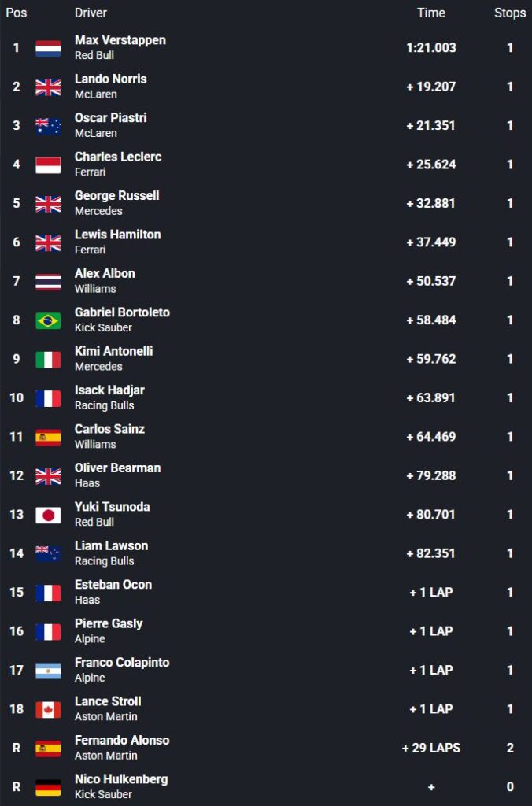Sort by the Pos column header

17,13
